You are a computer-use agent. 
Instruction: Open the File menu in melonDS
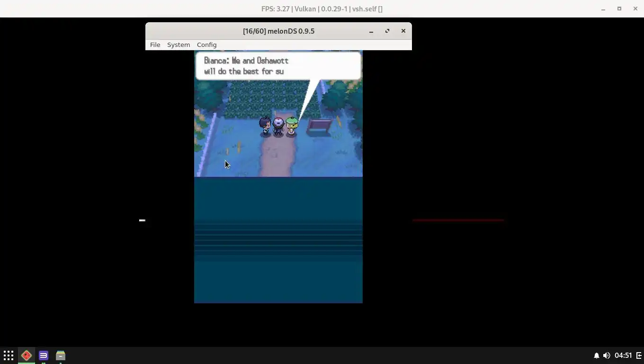click(x=155, y=45)
